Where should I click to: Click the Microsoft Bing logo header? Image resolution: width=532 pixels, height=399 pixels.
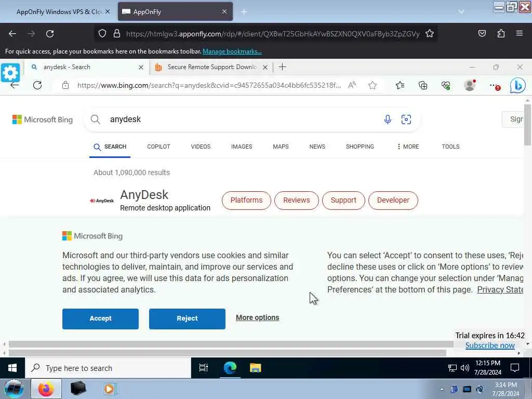click(x=43, y=119)
